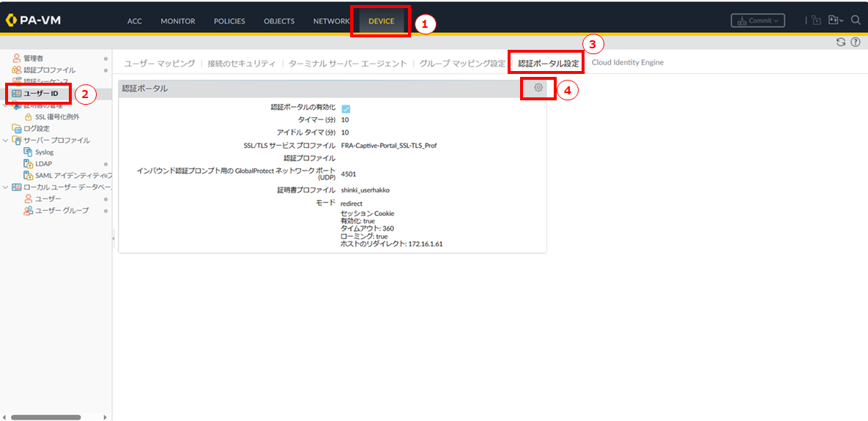The image size is (868, 421).
Task: Click the config lock padlock icon
Action: (817, 21)
